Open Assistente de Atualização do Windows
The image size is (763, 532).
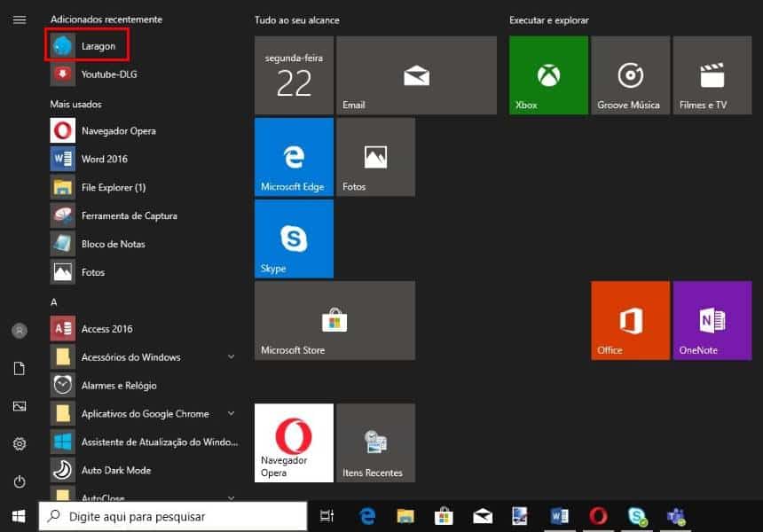pos(144,442)
